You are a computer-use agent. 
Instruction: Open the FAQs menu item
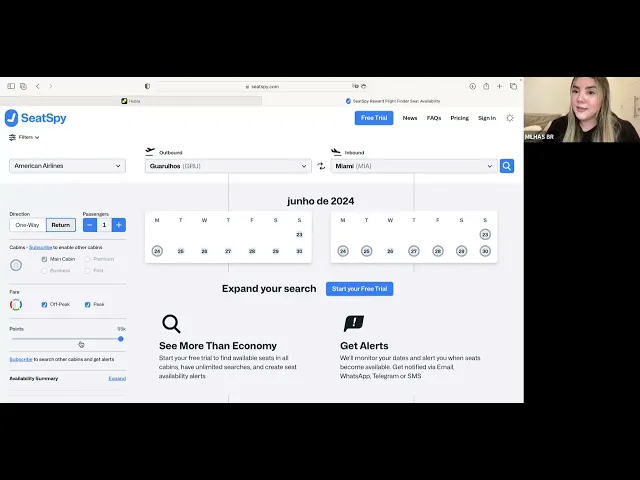(434, 118)
